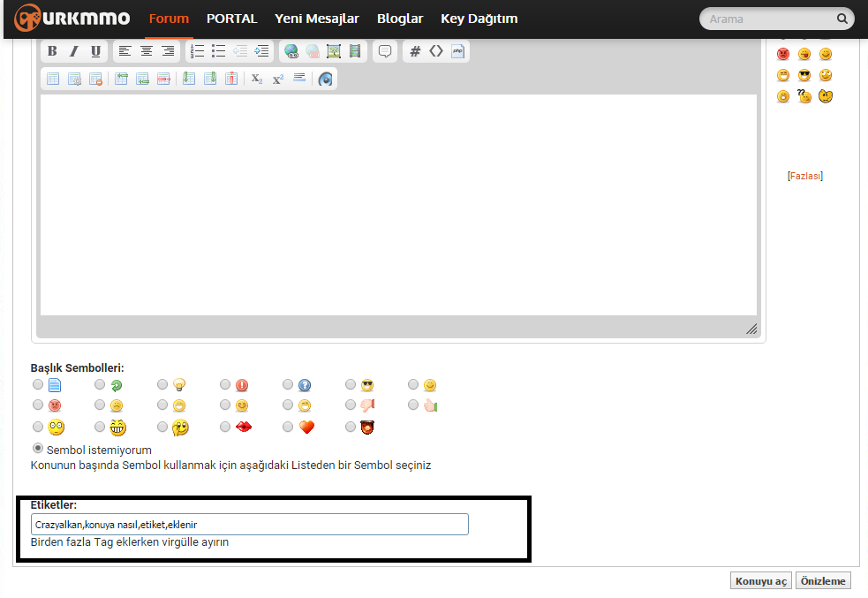The width and height of the screenshot is (868, 598).
Task: Focus the Arama search field
Action: (769, 19)
